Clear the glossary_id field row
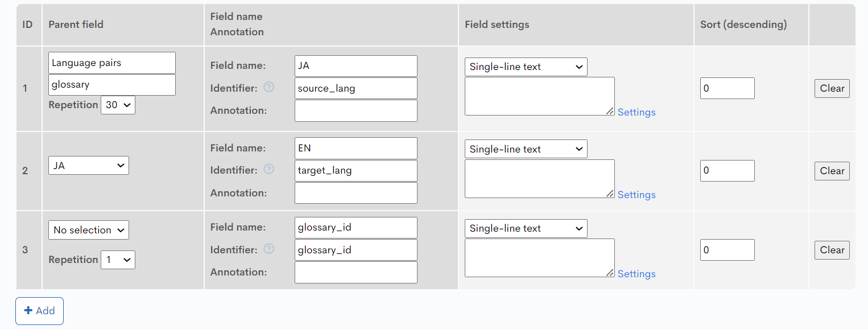Image resolution: width=868 pixels, height=329 pixels. (x=832, y=250)
